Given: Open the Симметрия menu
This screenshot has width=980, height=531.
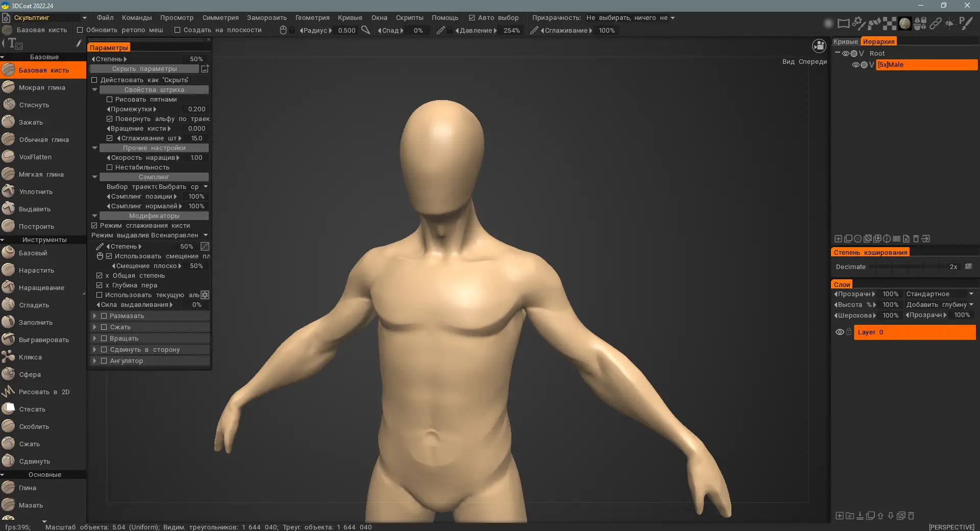Looking at the screenshot, I should click(220, 18).
